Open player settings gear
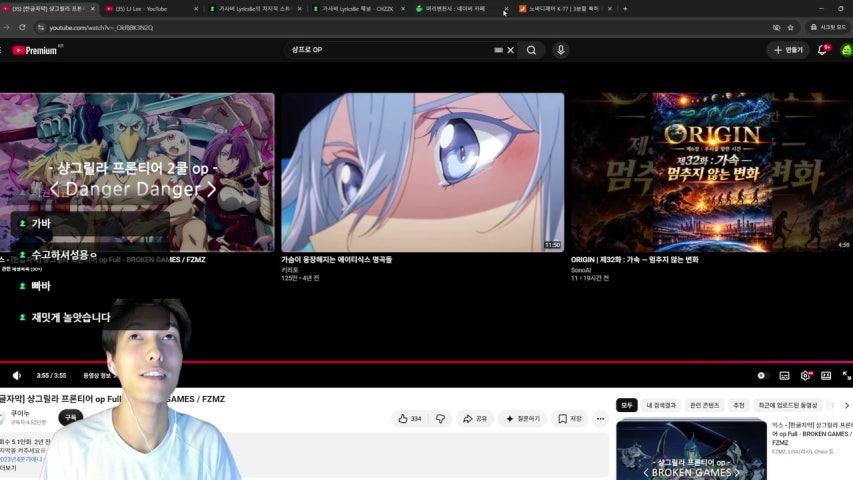 pos(806,376)
